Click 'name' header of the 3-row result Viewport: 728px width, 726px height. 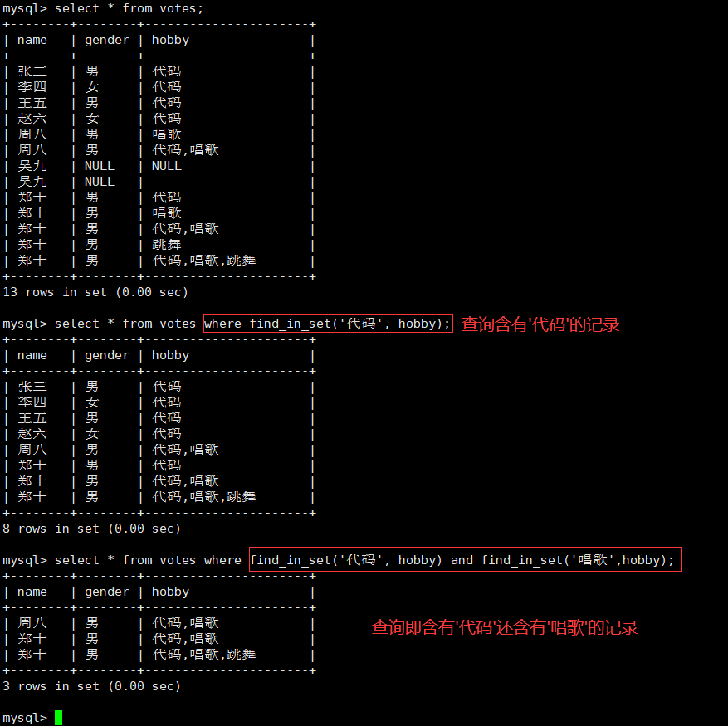[32, 592]
